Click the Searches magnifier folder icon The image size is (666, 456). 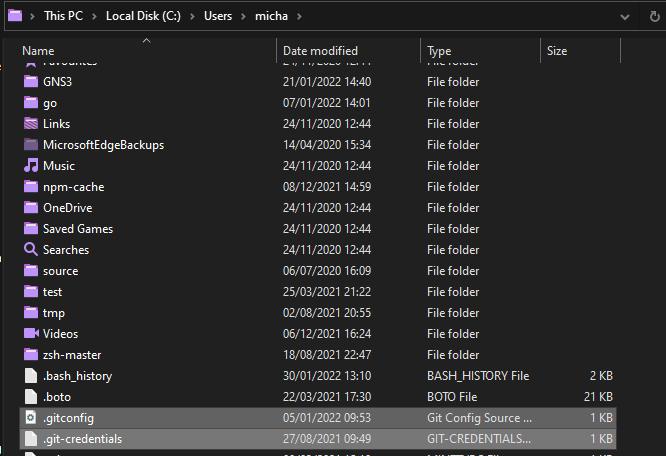(x=31, y=250)
